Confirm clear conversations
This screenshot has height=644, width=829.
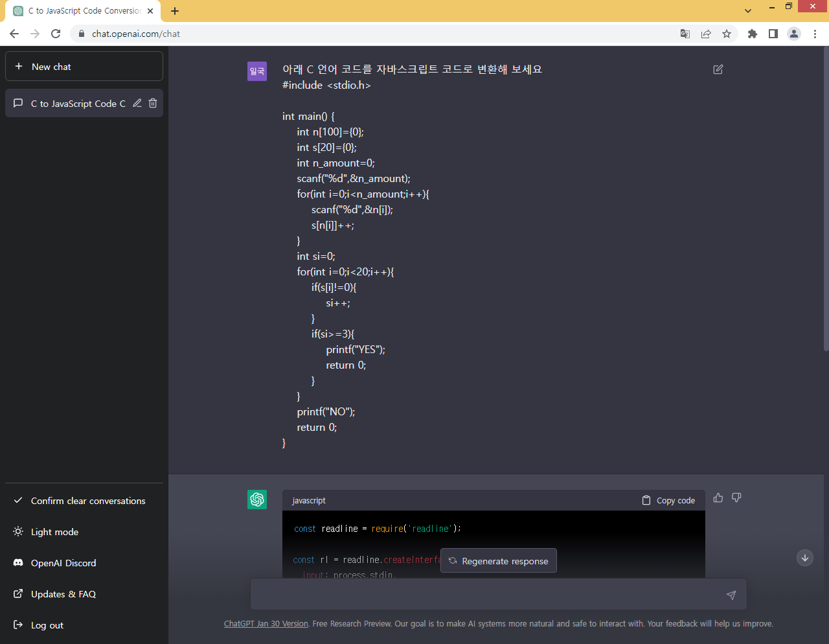click(x=84, y=501)
